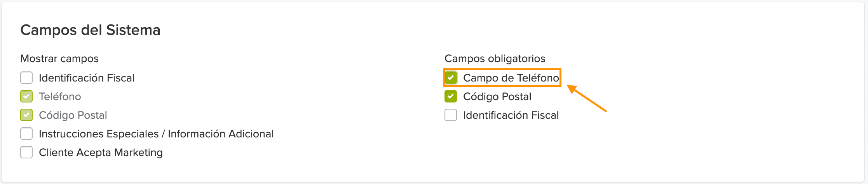This screenshot has height=184, width=868.
Task: Click the Código Postal label text under Mostrar campos
Action: [x=73, y=115]
